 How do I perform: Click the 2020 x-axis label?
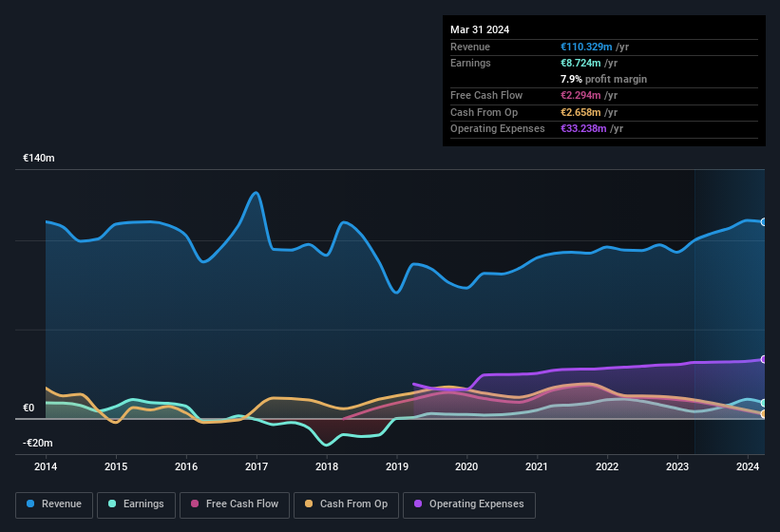click(x=466, y=466)
